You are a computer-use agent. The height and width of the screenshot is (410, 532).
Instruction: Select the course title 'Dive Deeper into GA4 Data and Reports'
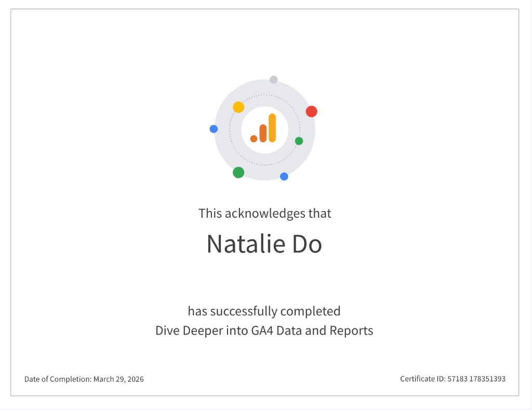click(264, 330)
